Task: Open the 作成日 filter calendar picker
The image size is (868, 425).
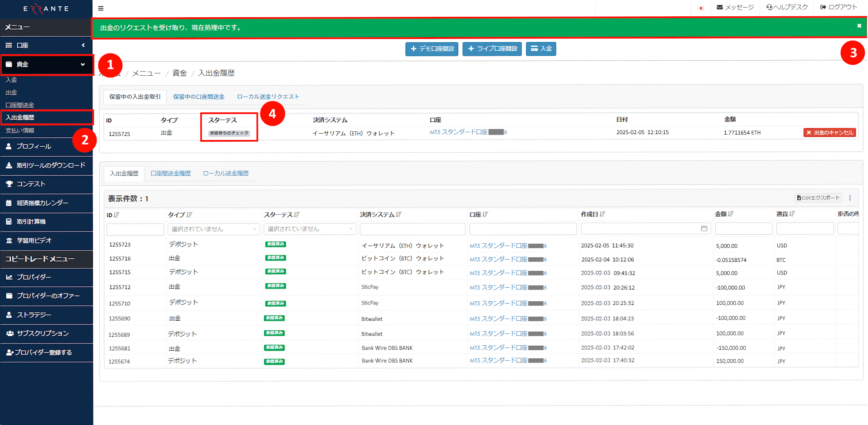Action: (x=704, y=229)
